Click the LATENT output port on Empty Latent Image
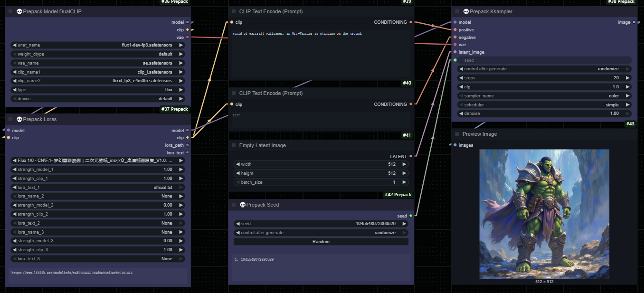Screen dimensions: 644x293 click(411, 156)
